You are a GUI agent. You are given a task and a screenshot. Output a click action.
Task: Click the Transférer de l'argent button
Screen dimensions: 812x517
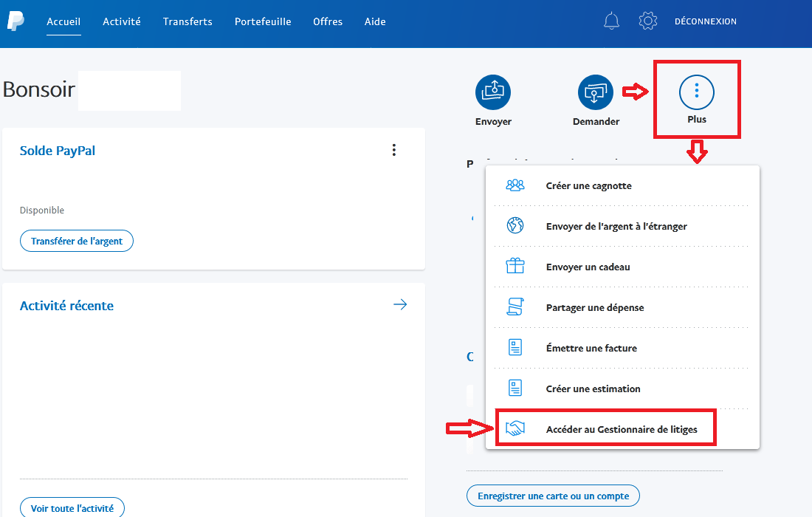click(77, 242)
